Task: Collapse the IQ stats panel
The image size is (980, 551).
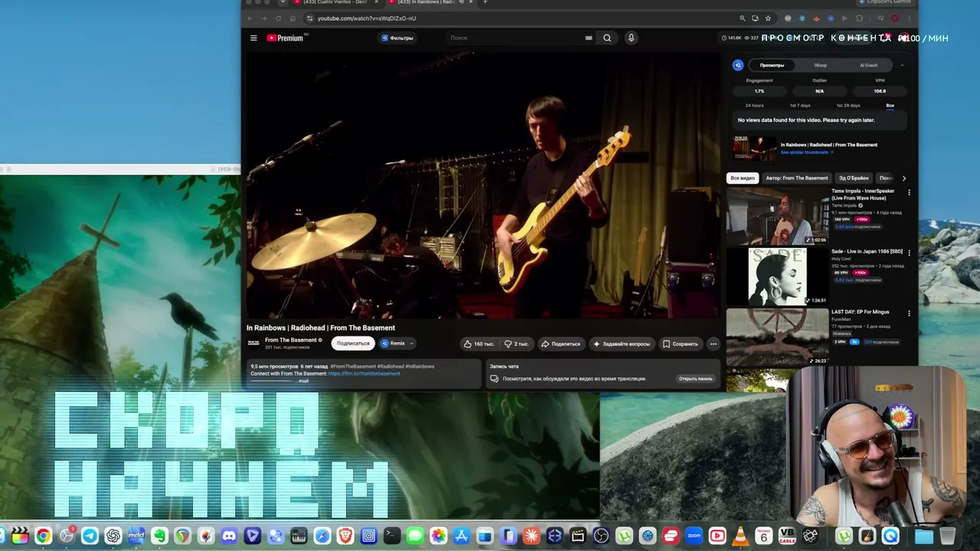Action: click(902, 65)
